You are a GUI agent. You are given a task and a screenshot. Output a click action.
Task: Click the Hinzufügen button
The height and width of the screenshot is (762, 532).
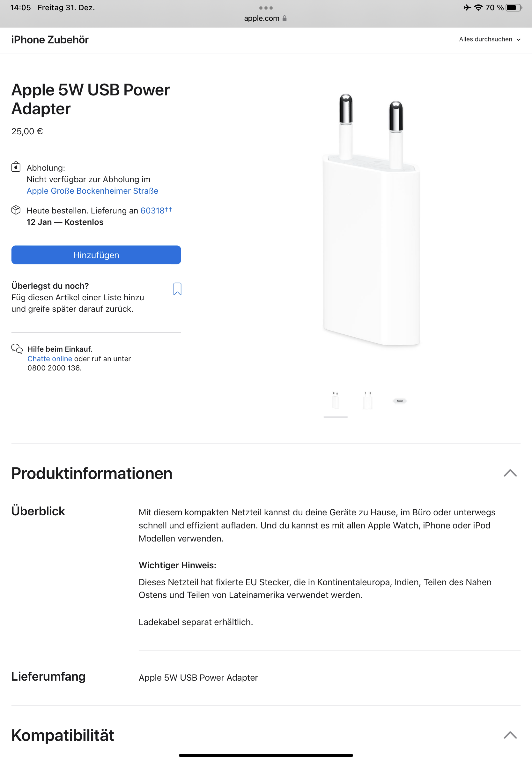96,255
